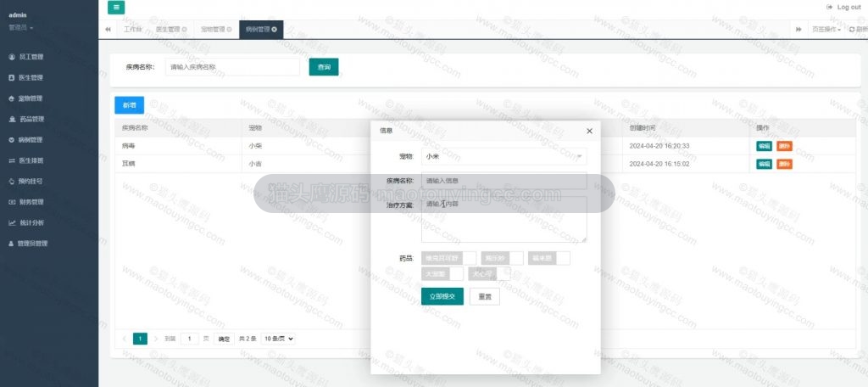Check the 犬心保 medicine checkbox
This screenshot has height=387, width=868.
[x=489, y=274]
